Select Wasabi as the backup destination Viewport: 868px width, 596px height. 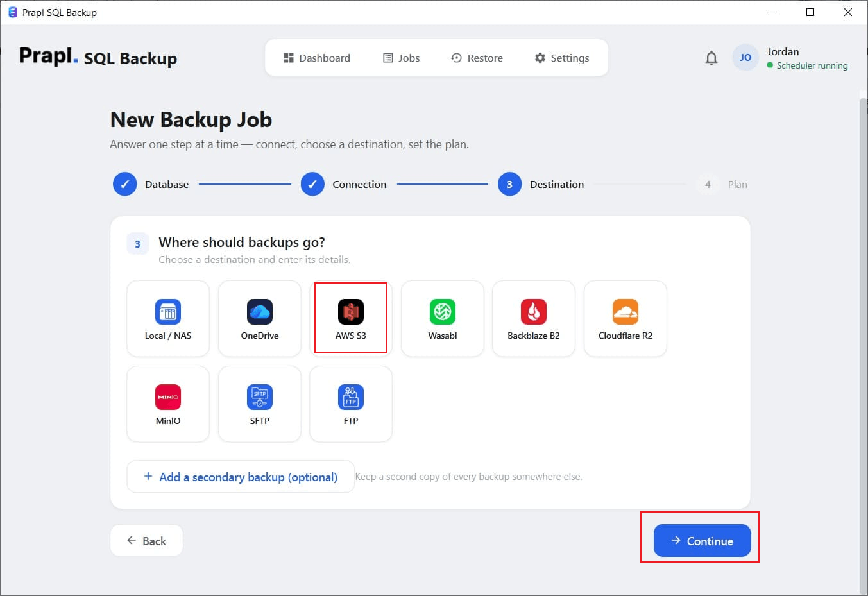(x=443, y=319)
